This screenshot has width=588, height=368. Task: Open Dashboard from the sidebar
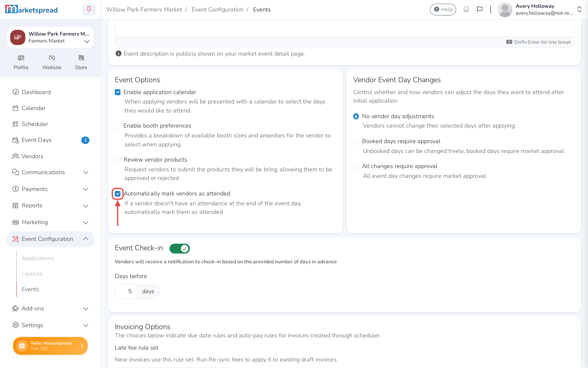[x=50, y=92]
